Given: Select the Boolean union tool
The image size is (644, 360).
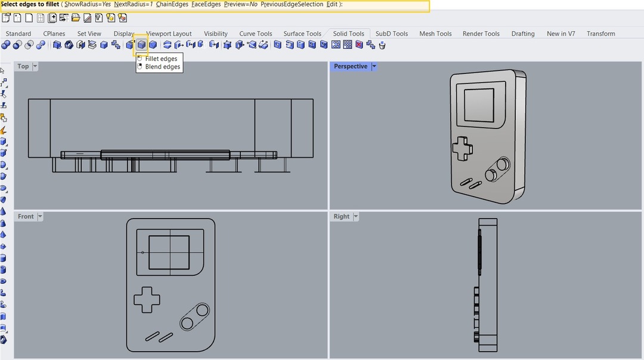Looking at the screenshot, I should tap(6, 45).
